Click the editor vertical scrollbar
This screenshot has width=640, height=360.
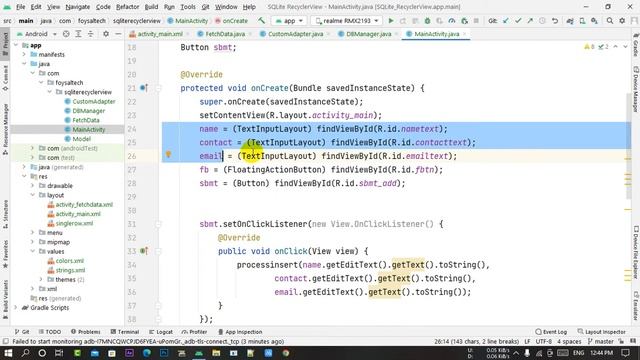pyautogui.click(x=628, y=146)
